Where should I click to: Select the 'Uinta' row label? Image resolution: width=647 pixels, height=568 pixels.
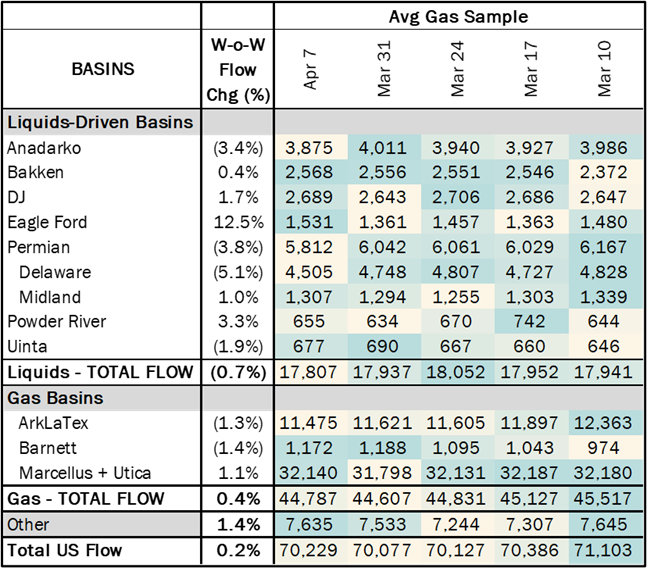click(x=27, y=346)
